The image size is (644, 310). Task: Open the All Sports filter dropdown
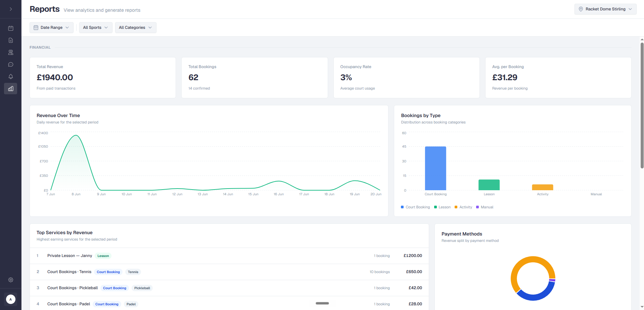(x=96, y=28)
